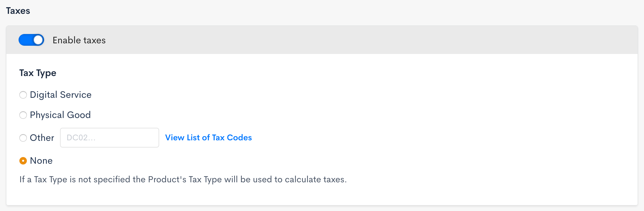Click the white knob of the taxes toggle
Screen dimensions: 644x211
click(38, 40)
